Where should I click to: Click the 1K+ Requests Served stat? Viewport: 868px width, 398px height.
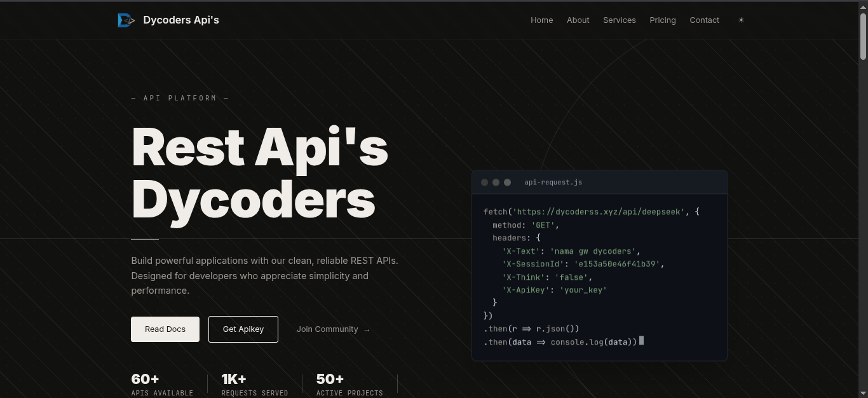click(x=255, y=385)
